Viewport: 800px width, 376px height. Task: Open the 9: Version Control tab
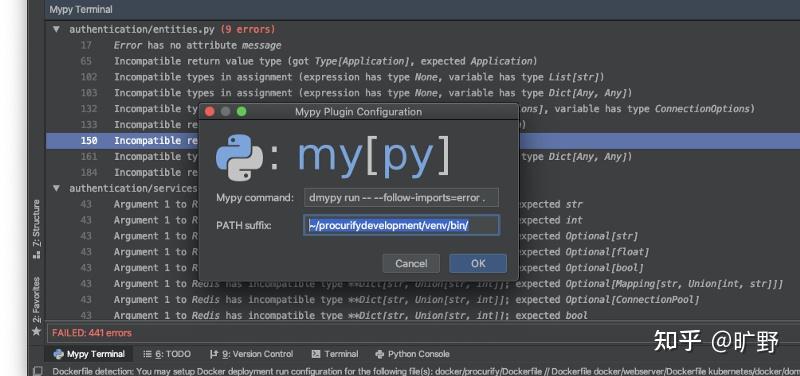251,354
